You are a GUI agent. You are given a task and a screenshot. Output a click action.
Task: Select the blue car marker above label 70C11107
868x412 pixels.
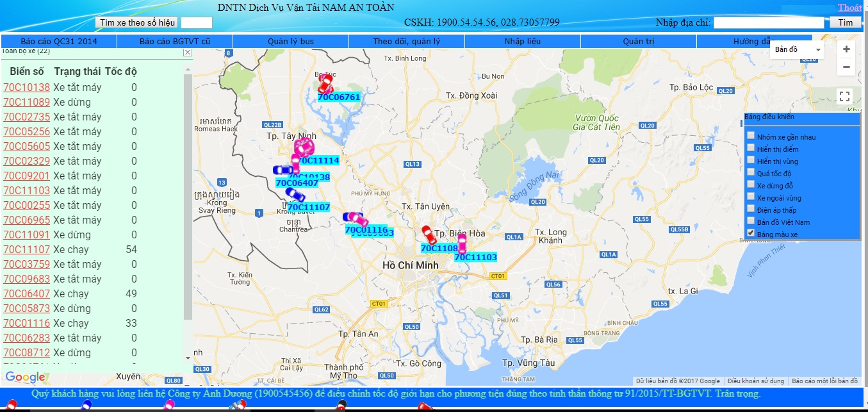point(295,194)
